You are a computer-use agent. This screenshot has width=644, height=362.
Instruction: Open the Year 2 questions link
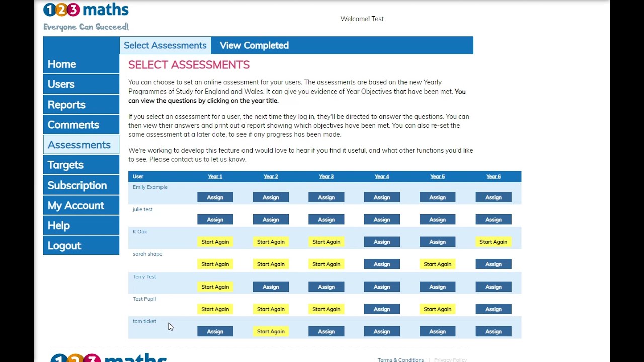271,176
